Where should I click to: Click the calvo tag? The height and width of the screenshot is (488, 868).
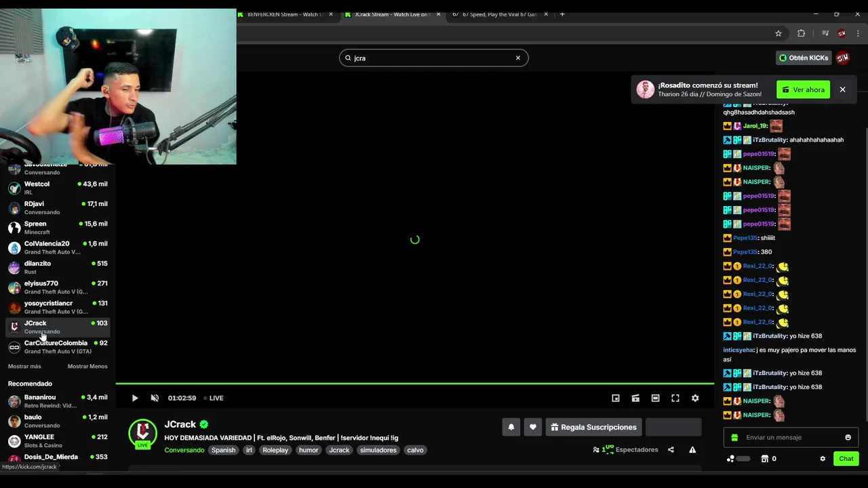point(415,450)
